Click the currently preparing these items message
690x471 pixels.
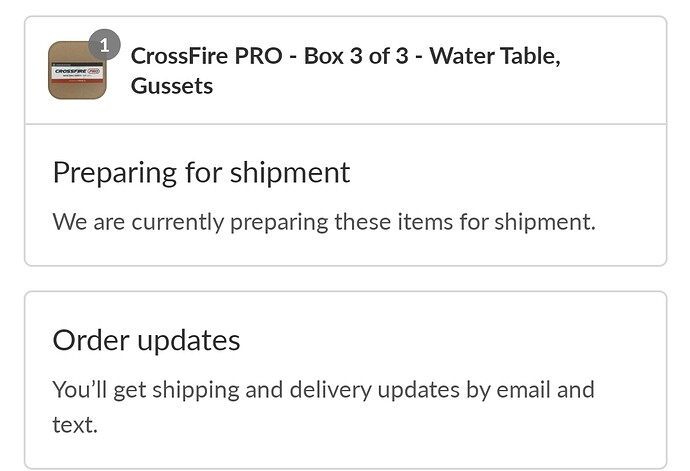pos(323,222)
